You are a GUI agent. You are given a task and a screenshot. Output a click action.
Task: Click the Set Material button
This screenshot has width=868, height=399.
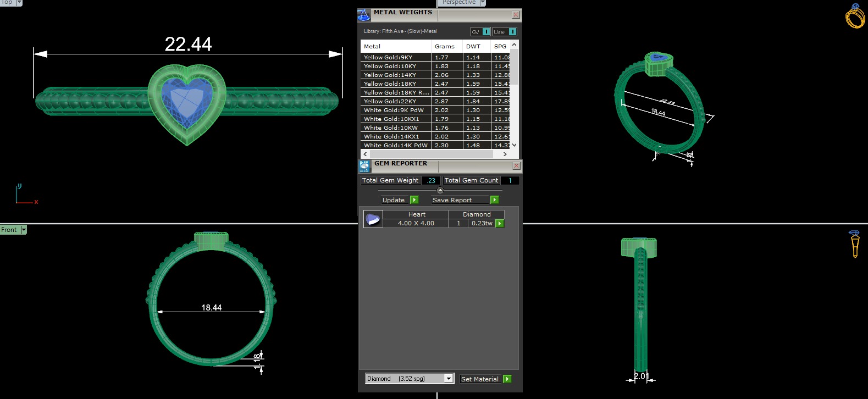pos(480,379)
